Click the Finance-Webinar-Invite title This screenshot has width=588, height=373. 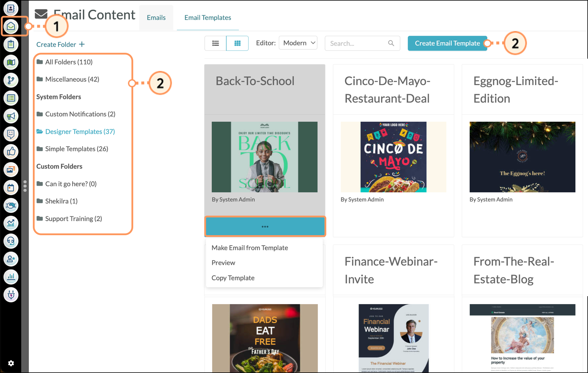[x=391, y=270]
